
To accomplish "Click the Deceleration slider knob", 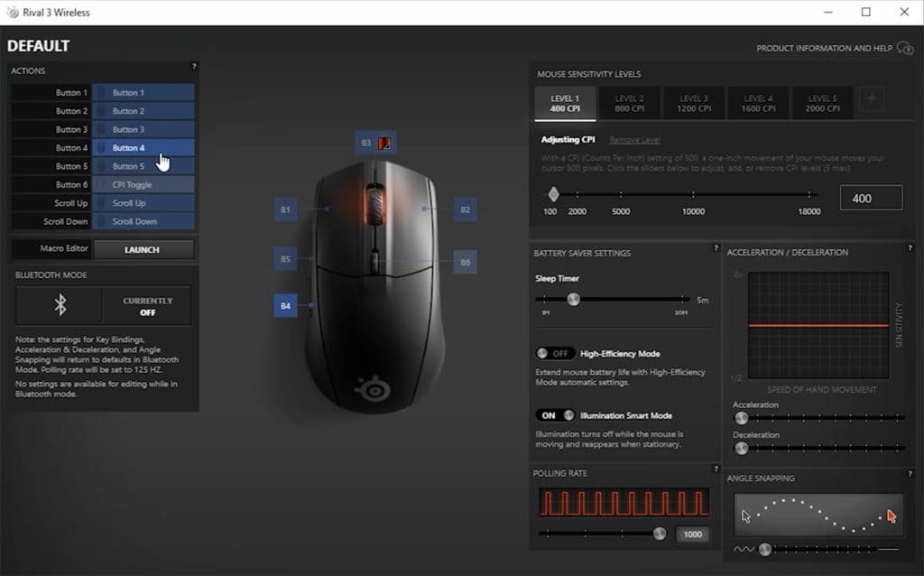I will [x=742, y=448].
